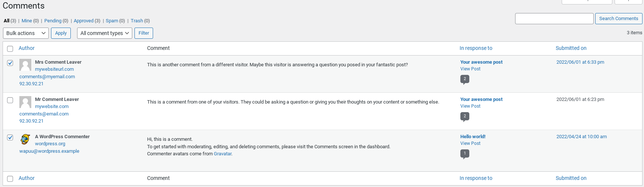Switch to the Spam comments view

pyautogui.click(x=112, y=21)
